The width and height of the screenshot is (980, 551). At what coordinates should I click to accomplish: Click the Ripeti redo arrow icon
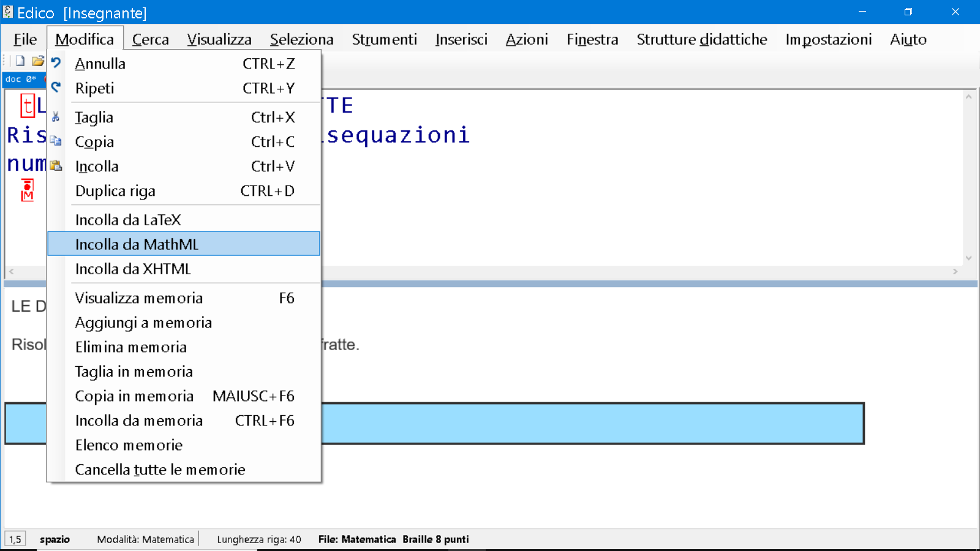(x=56, y=88)
